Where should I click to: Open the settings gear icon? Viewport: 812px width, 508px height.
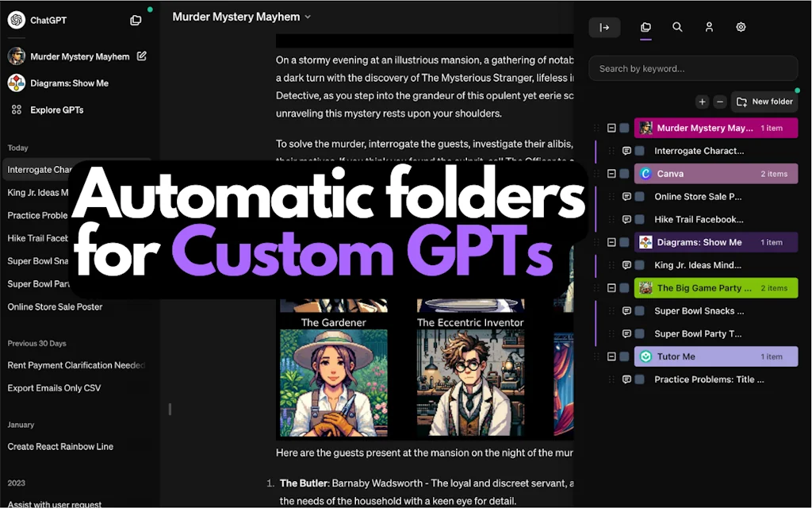740,27
